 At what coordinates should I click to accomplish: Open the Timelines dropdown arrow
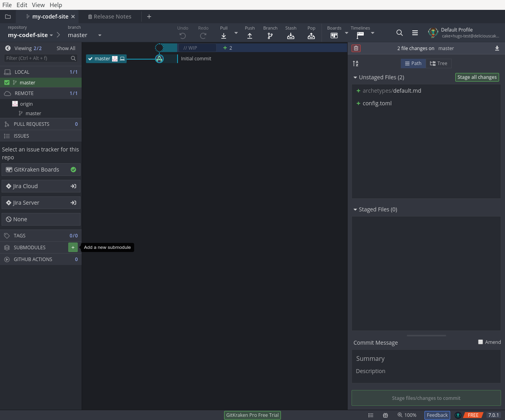click(x=372, y=33)
